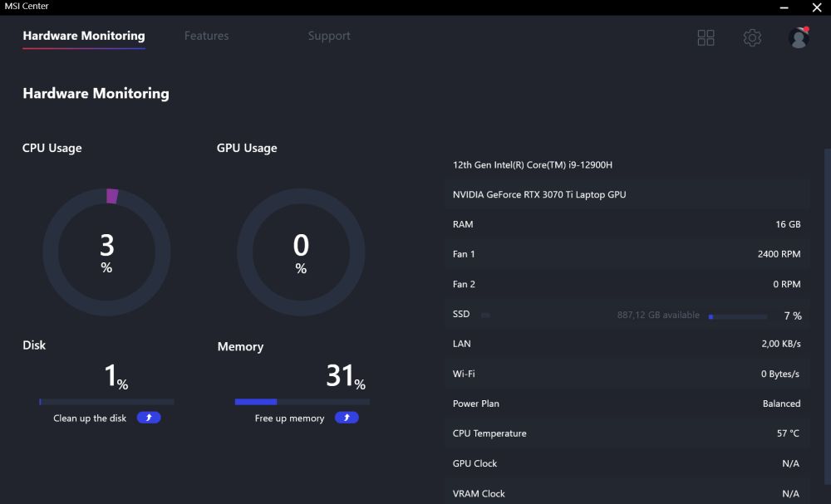The image size is (831, 504).
Task: Click the Balanced power plan value
Action: point(781,404)
